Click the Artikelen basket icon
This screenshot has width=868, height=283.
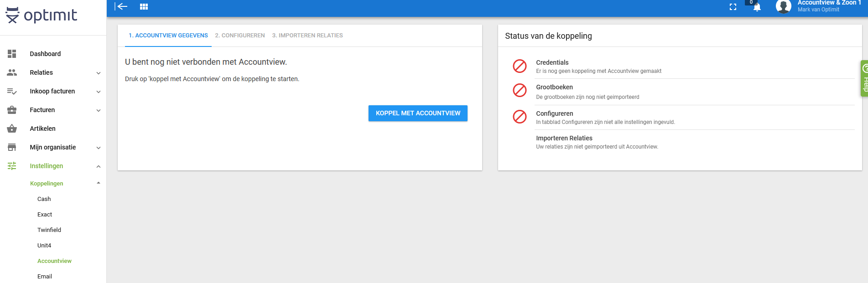(12, 129)
